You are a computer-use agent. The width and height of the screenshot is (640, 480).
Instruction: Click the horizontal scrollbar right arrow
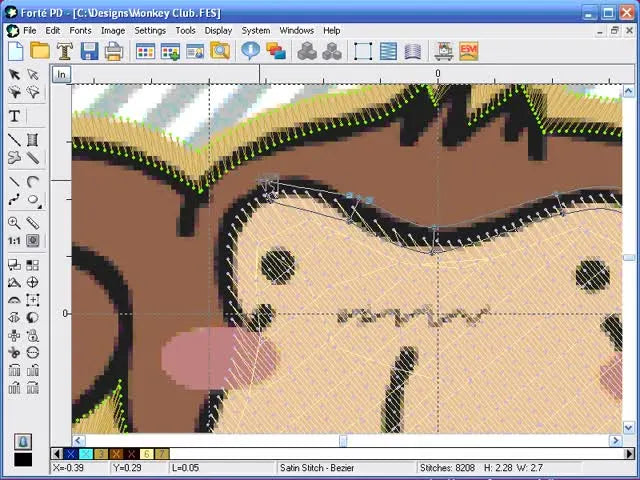tap(616, 440)
